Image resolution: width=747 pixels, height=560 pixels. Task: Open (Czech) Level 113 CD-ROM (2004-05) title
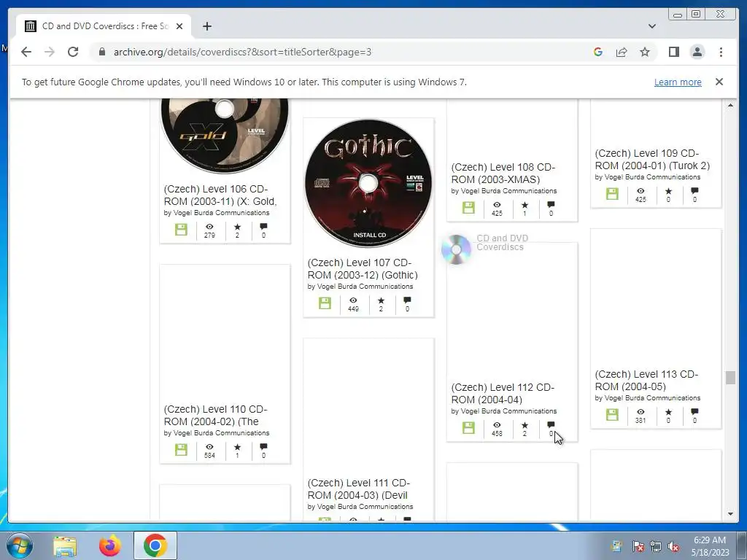[x=646, y=380]
